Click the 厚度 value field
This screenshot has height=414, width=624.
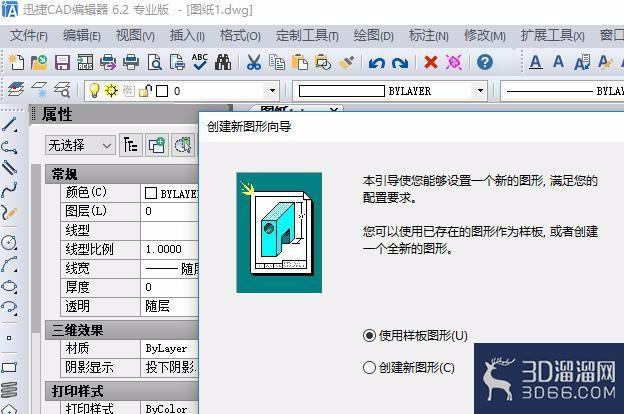coord(169,287)
